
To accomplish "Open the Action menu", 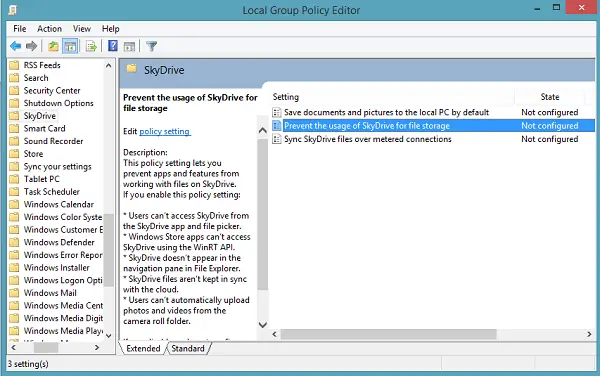I will pos(49,29).
